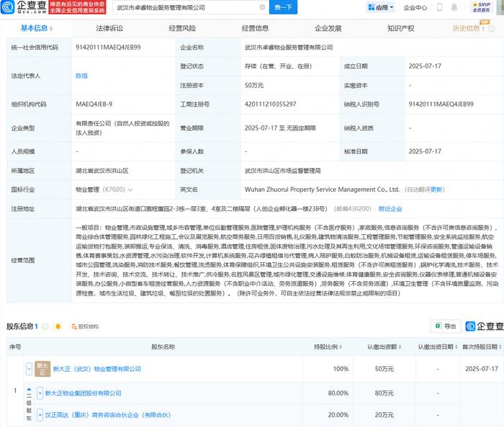This screenshot has height=428, width=504.
Task: Open notifications bell icon in header
Action: [454, 7]
